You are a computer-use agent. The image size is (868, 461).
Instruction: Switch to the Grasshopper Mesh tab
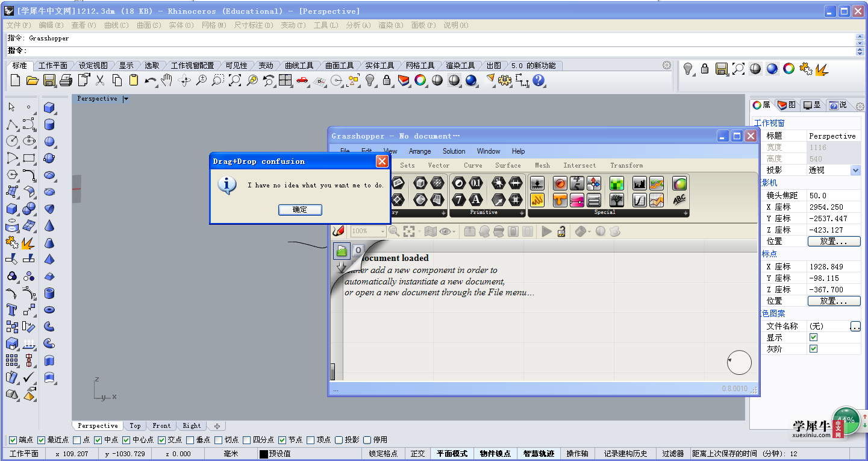pos(542,165)
